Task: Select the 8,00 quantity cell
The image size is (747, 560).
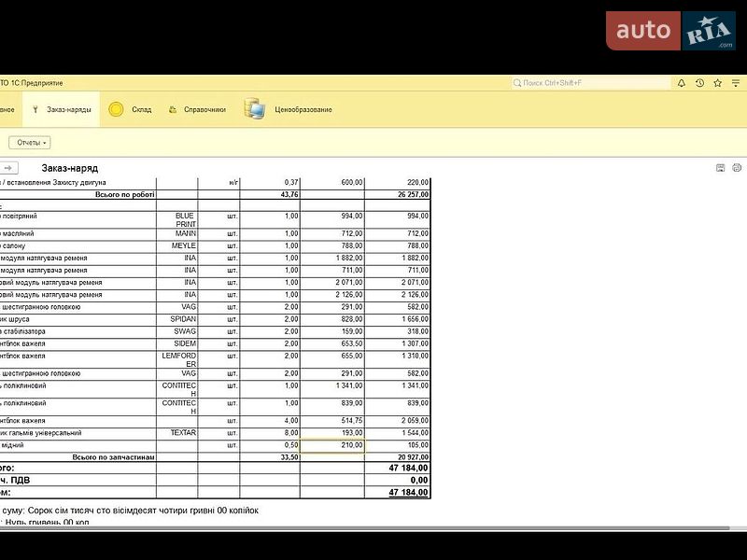Action: 270,433
